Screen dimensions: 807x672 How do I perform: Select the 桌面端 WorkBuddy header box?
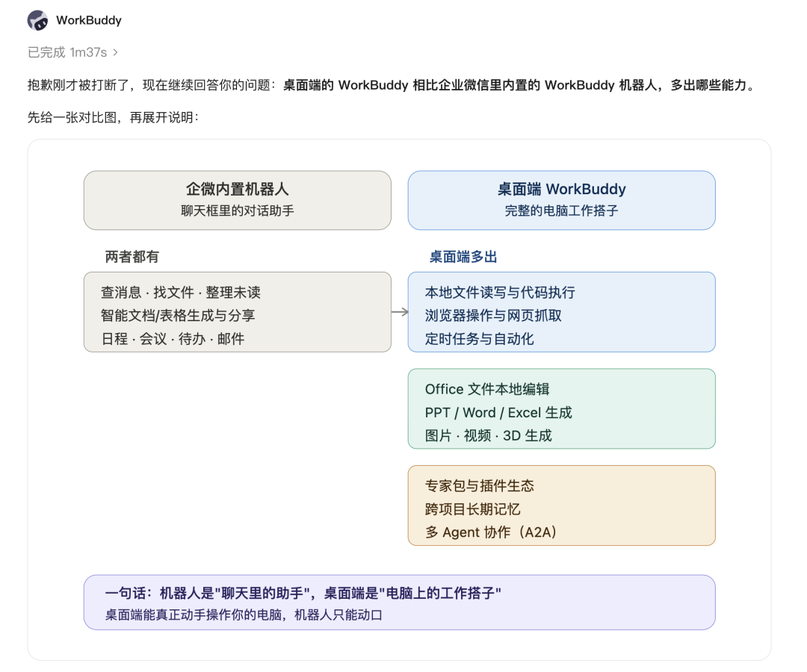561,200
